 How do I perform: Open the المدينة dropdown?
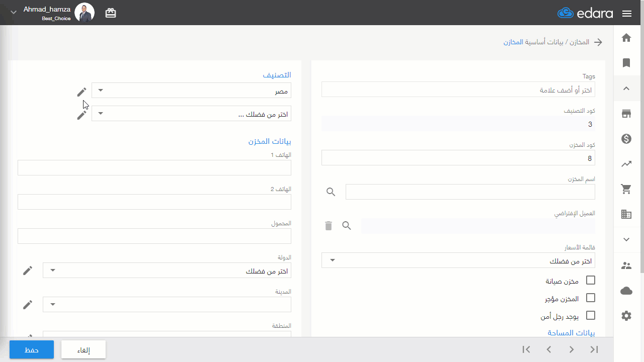pyautogui.click(x=167, y=305)
